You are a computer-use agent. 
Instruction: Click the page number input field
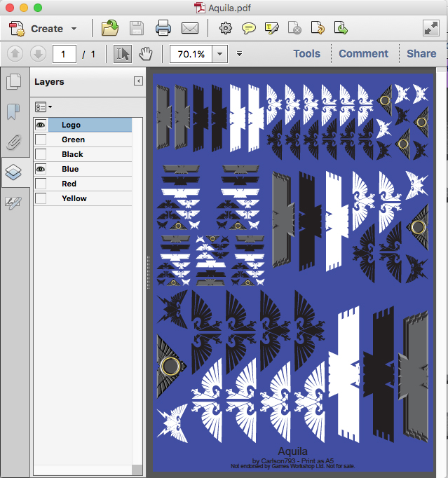(64, 54)
